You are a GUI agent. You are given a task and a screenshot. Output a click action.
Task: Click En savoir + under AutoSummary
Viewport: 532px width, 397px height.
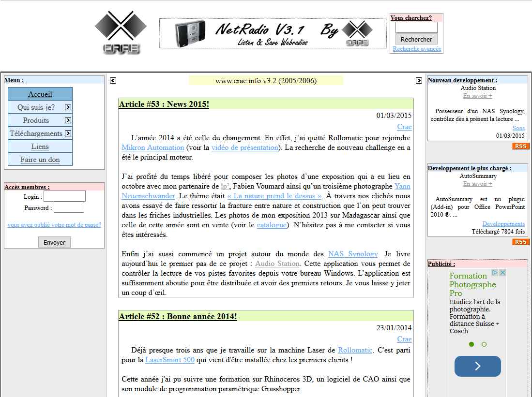[478, 184]
